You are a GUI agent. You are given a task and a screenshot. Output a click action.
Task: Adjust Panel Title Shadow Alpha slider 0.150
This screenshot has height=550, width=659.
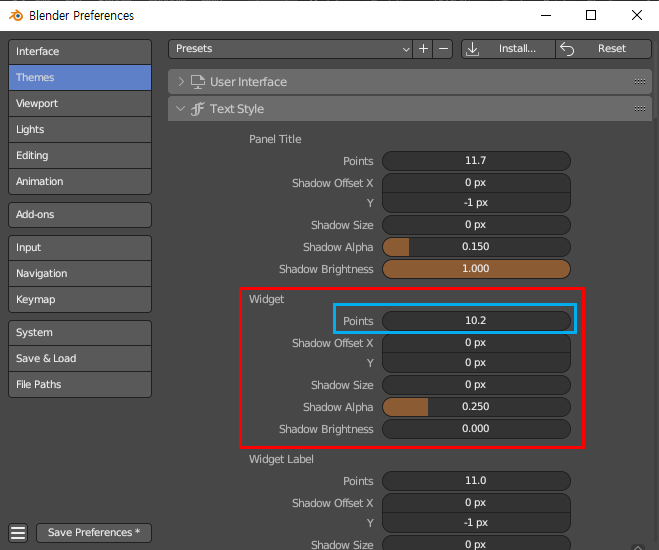[476, 247]
